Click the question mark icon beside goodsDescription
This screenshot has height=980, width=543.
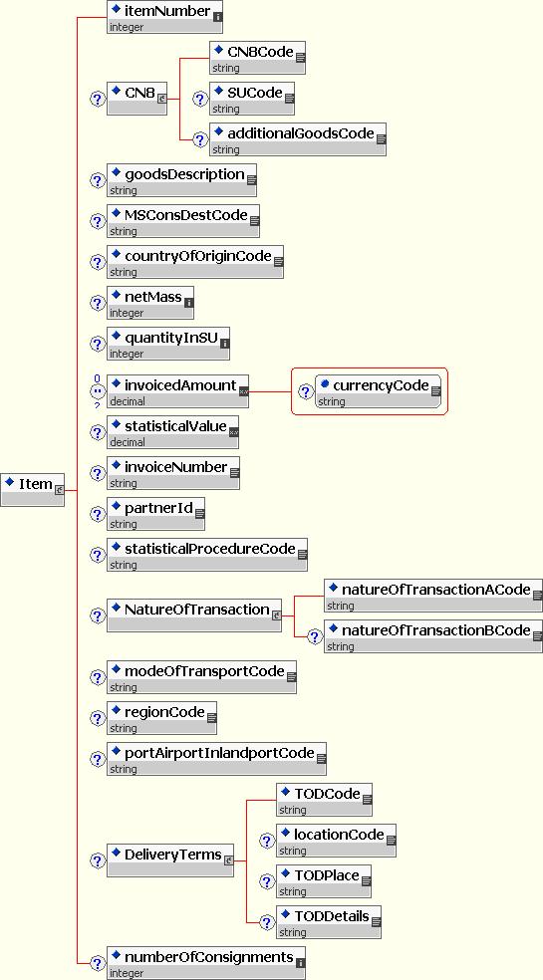[97, 181]
